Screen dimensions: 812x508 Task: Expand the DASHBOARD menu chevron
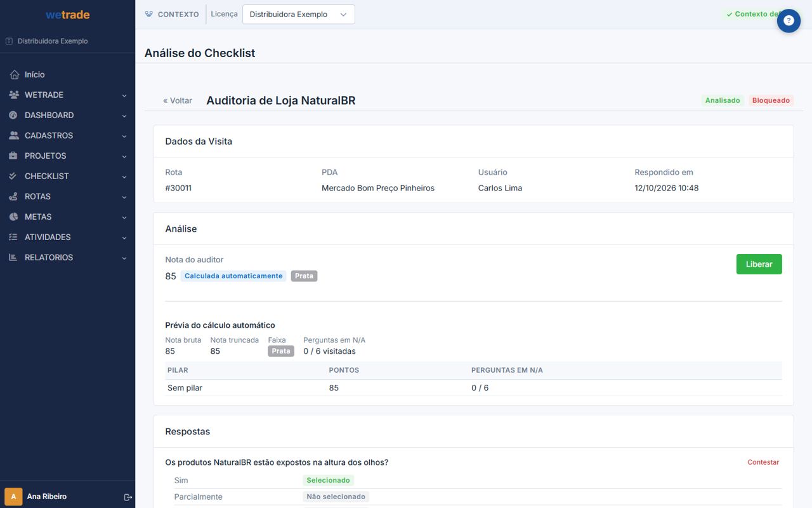(x=124, y=116)
